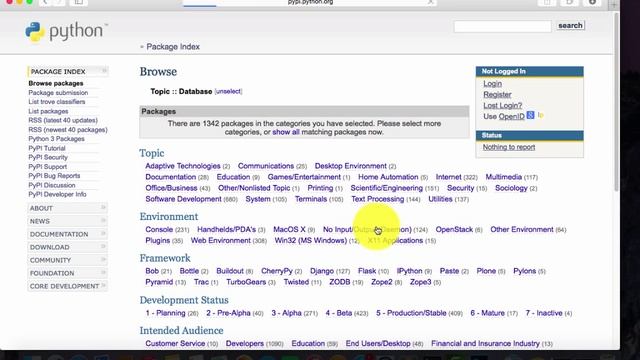
Task: Select the Django framework
Action: pyautogui.click(x=322, y=271)
